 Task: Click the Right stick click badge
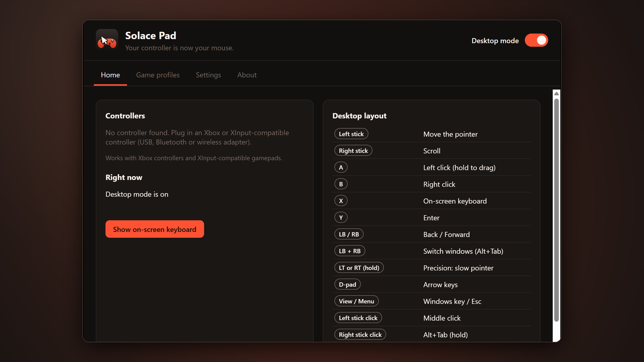coord(360,335)
